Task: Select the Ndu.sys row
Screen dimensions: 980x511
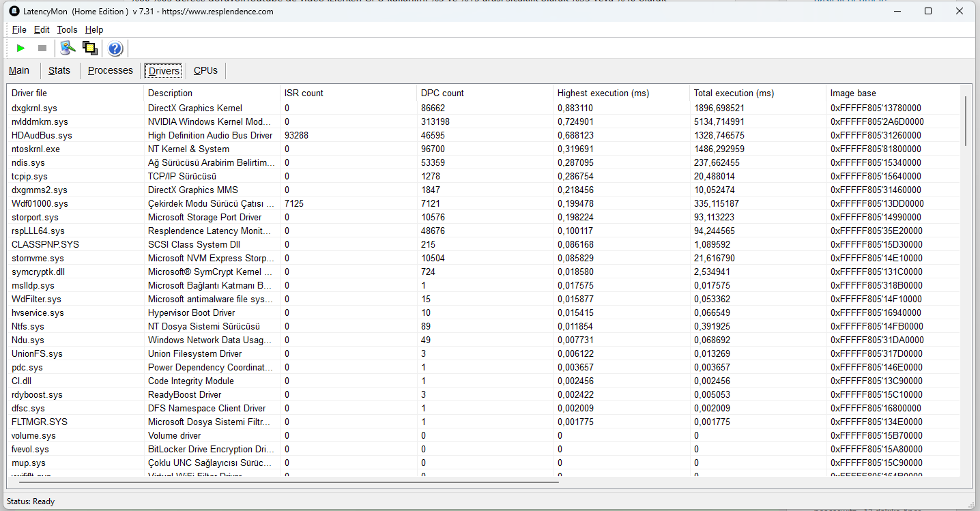Action: tap(483, 340)
